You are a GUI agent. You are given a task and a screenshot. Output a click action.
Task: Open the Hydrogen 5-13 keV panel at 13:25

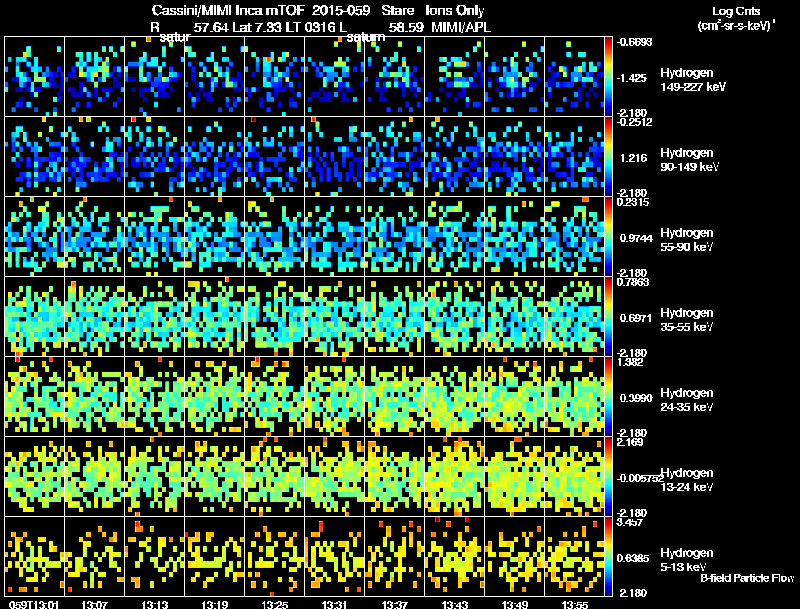click(274, 556)
